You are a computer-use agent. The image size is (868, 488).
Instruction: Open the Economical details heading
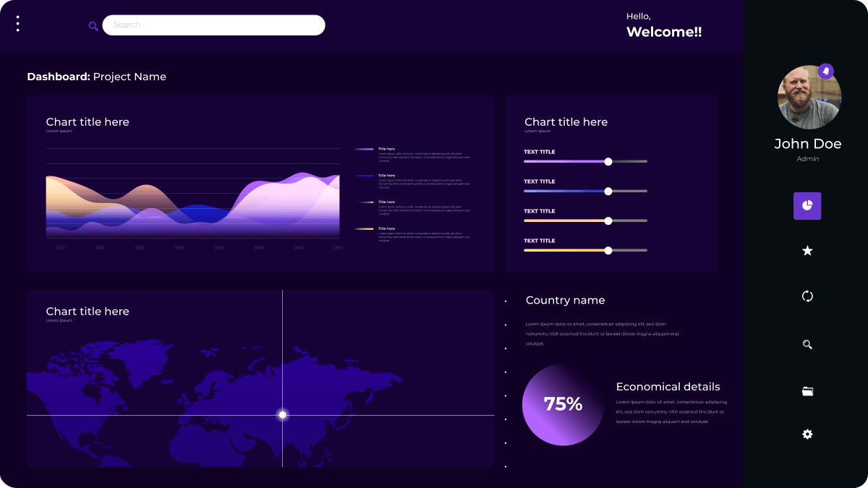pos(668,387)
